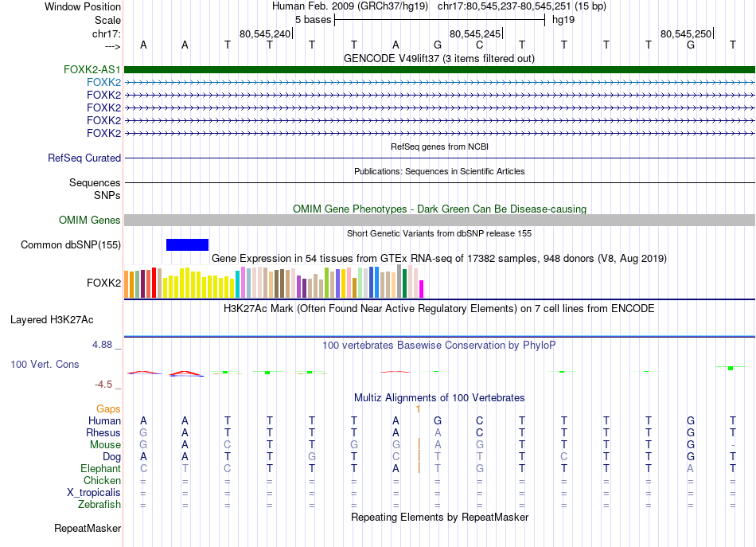Click 'Repeating Elements by RepeatMasker' title
The width and height of the screenshot is (756, 547).
pos(439,517)
